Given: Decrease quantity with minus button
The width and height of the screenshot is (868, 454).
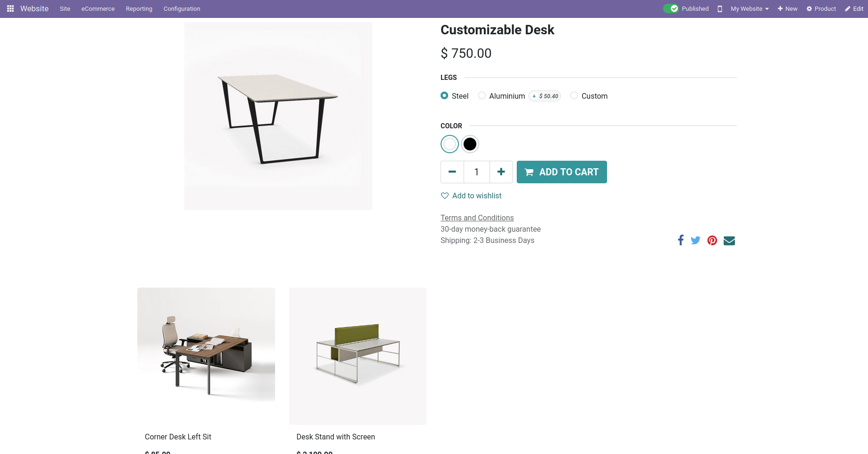Looking at the screenshot, I should point(452,172).
